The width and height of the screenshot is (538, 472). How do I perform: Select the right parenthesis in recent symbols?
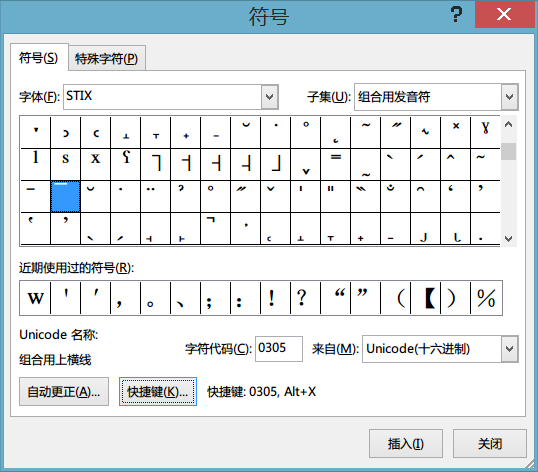point(456,298)
